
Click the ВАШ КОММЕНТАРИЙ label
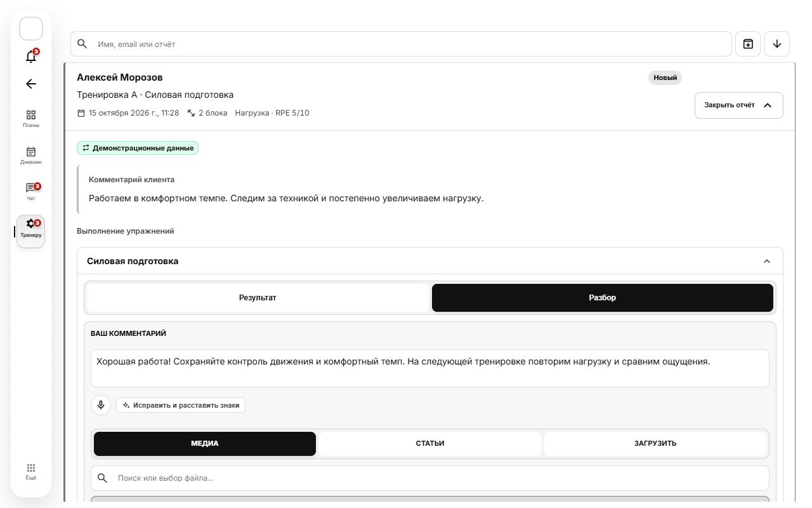pyautogui.click(x=129, y=333)
